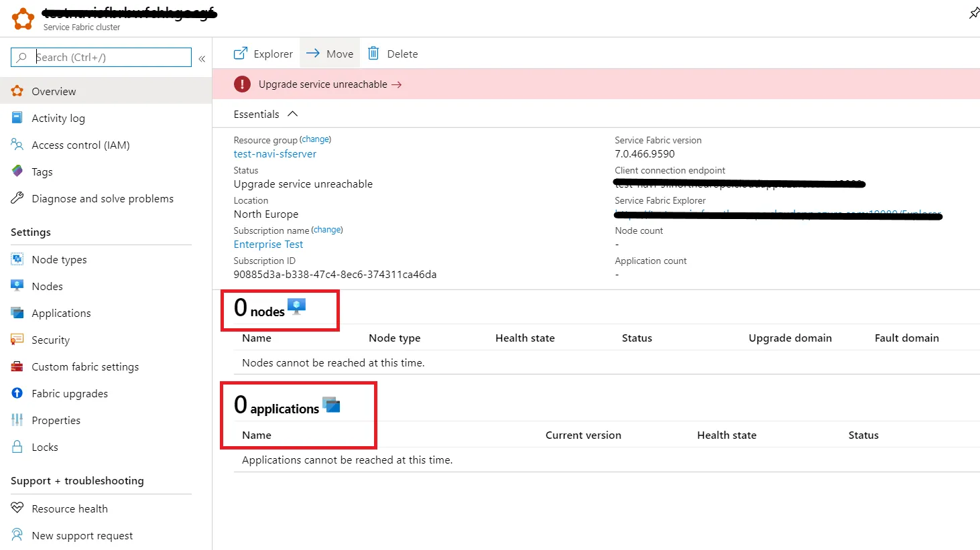Click the Applications icon in sidebar
The width and height of the screenshot is (980, 550).
(x=17, y=313)
